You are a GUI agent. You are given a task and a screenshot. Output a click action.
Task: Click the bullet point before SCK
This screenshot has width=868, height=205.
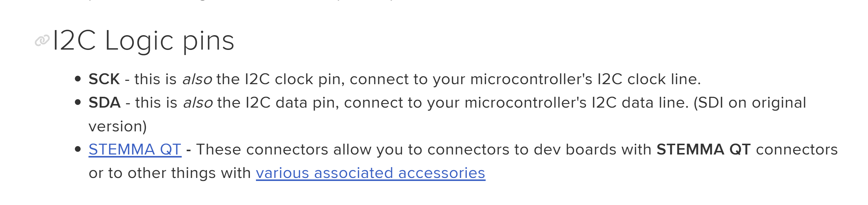(x=78, y=79)
